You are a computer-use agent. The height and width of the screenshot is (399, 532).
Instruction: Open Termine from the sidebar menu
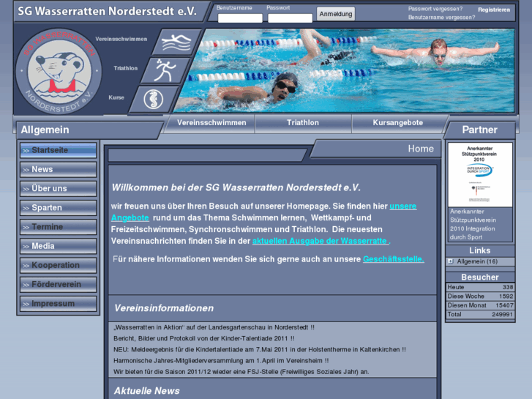tap(59, 226)
